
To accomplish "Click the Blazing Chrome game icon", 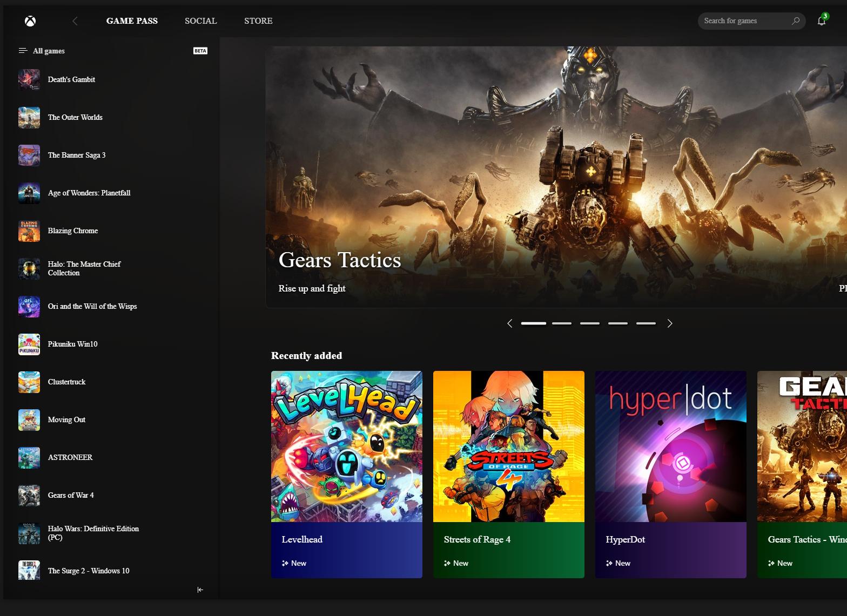I will 29,231.
